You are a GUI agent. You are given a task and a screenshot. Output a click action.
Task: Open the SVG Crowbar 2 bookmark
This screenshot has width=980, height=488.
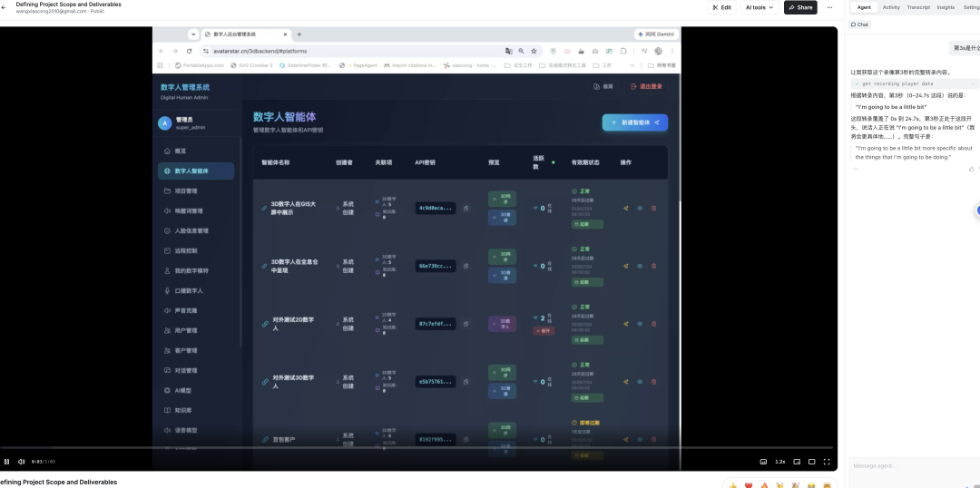[x=252, y=65]
